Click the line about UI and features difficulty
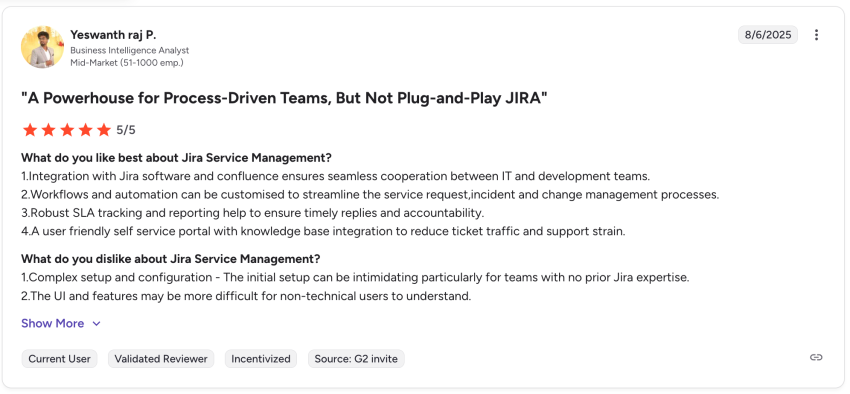850x394 pixels. click(x=246, y=296)
